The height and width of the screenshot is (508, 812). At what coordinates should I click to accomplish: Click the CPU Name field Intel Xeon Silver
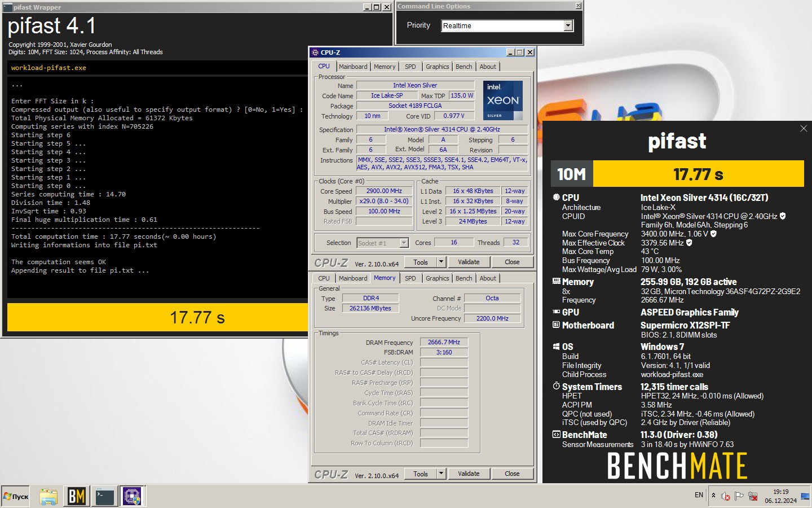click(415, 85)
